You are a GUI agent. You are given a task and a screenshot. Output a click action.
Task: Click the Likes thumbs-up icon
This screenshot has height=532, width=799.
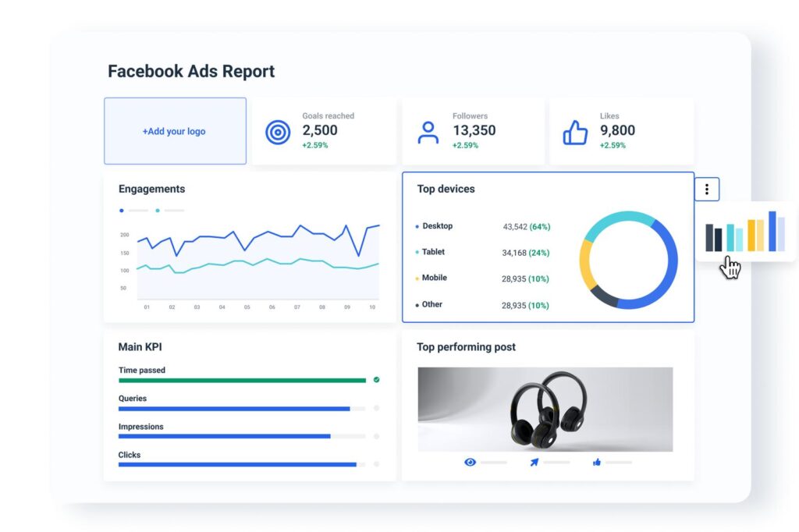pos(575,133)
